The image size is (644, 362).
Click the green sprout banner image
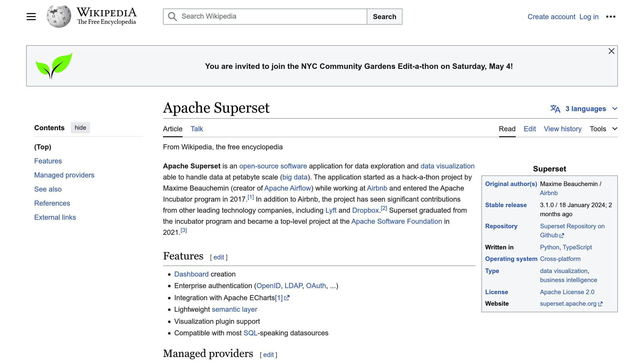(54, 65)
